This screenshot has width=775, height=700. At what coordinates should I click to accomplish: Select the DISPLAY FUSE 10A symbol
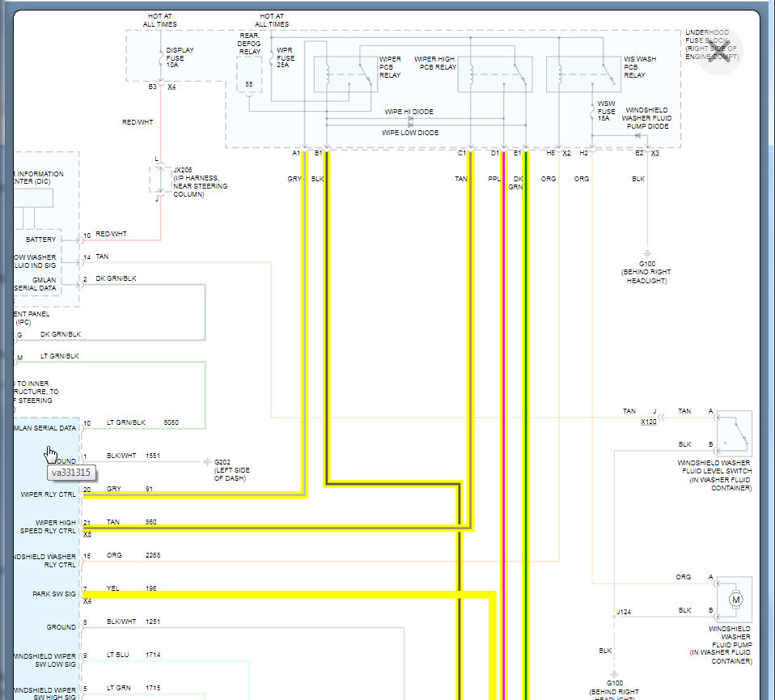[x=161, y=57]
